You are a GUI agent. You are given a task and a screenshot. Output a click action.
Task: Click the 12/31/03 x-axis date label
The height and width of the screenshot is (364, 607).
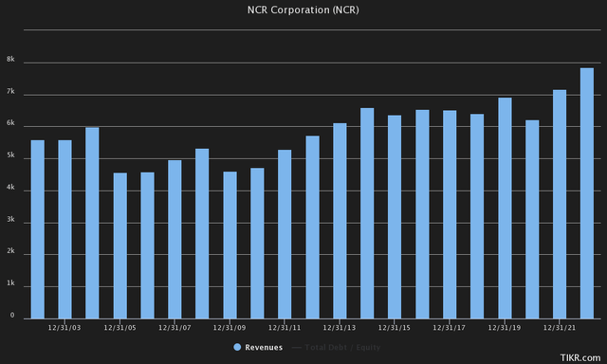[x=64, y=328]
